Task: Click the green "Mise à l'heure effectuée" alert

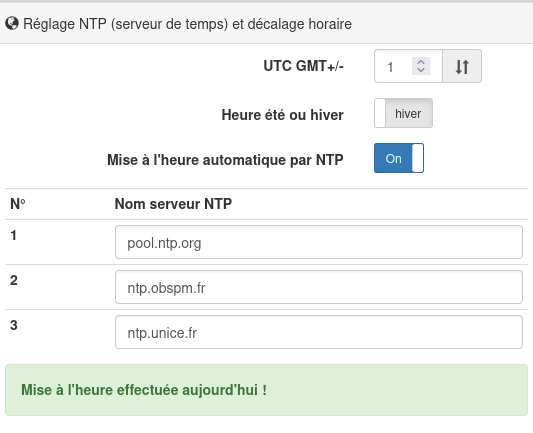Action: tap(266, 390)
